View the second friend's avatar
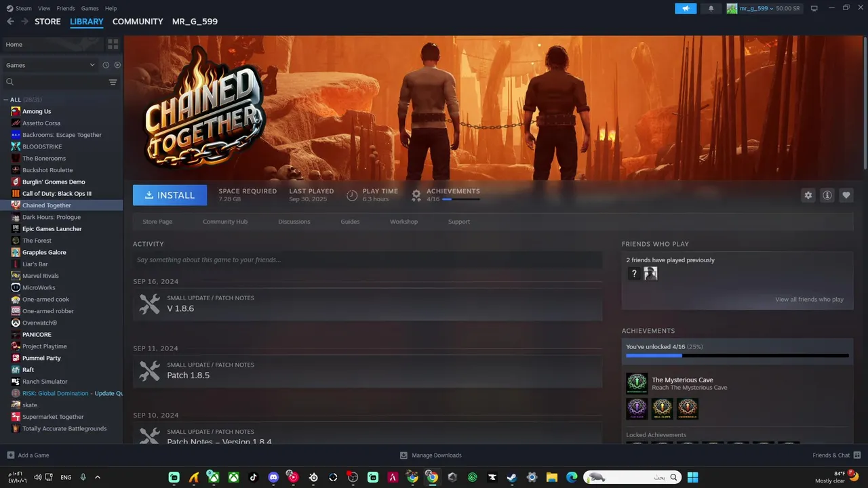868x488 pixels. [650, 273]
